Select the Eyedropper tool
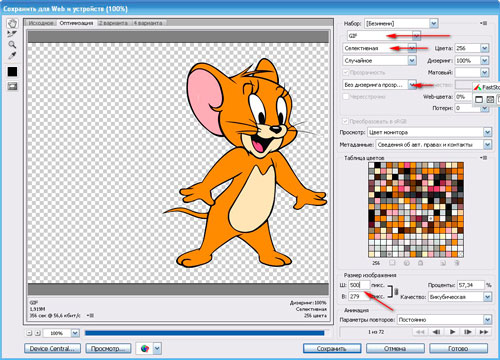This screenshot has height=360, width=500. [12, 55]
